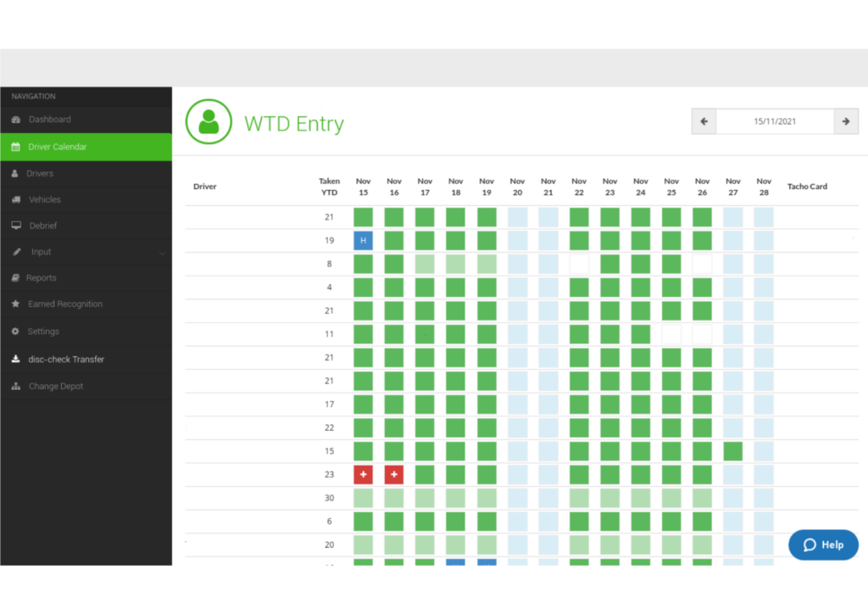The width and height of the screenshot is (868, 614).
Task: Select the red plus cell under Nov 16
Action: coord(393,474)
